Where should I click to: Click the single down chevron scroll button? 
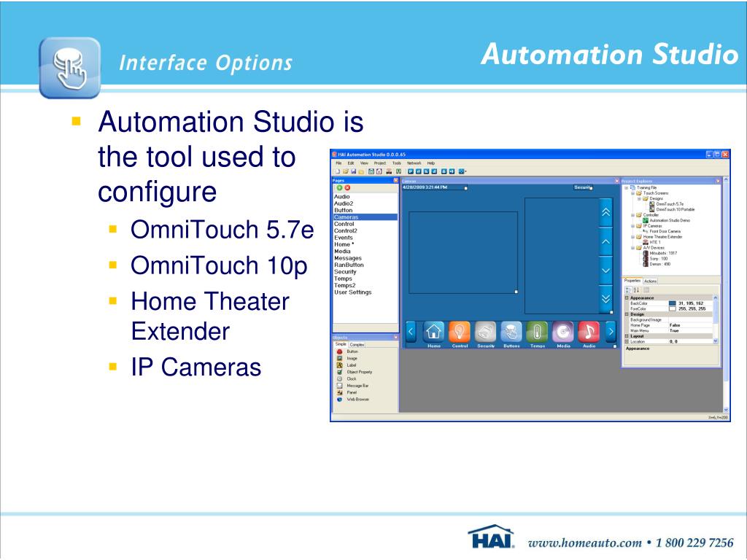point(605,270)
